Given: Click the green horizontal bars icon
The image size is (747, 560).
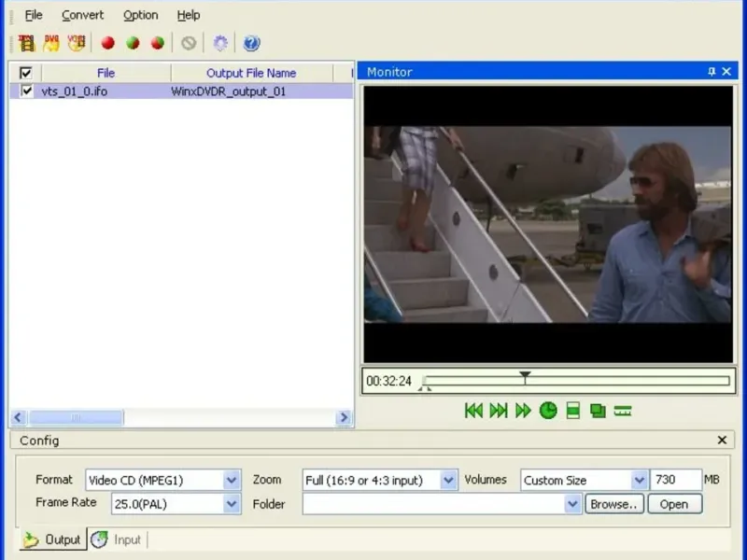Looking at the screenshot, I should (623, 411).
